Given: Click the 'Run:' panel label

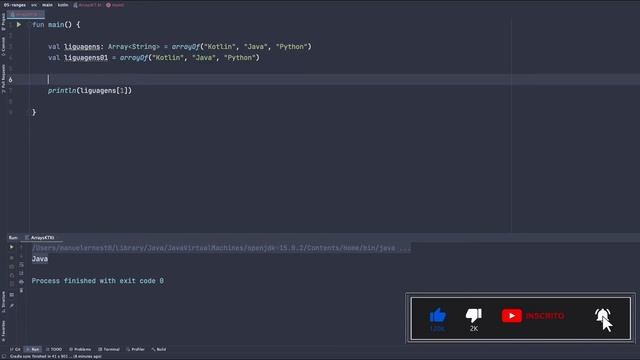Looking at the screenshot, I should 13,238.
